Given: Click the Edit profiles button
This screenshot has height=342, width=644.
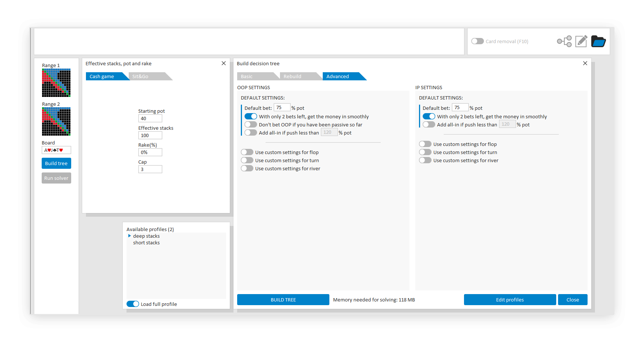Looking at the screenshot, I should (x=510, y=300).
